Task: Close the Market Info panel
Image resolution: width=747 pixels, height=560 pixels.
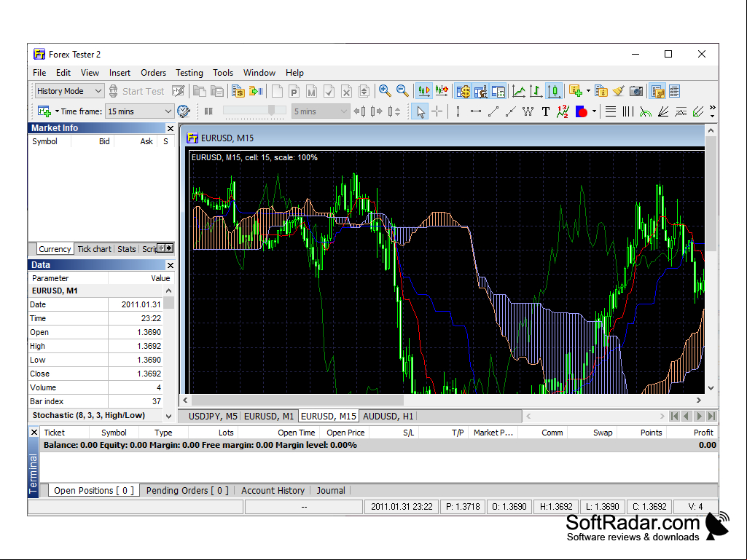Action: pos(170,129)
